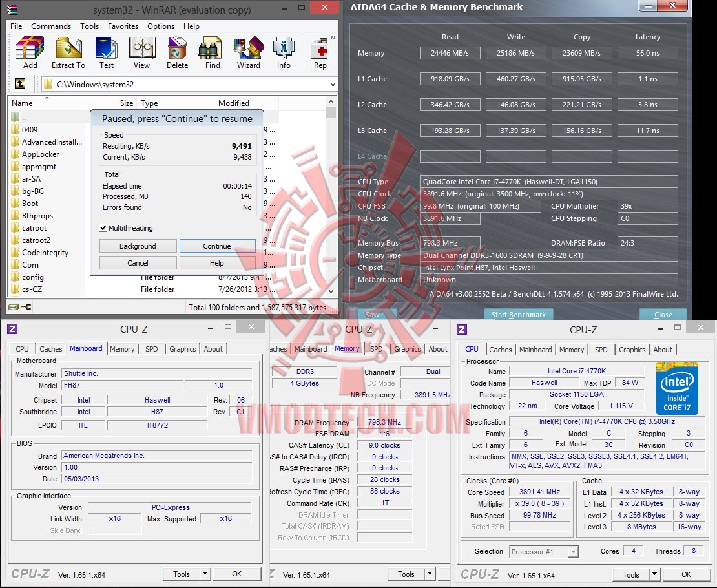Open the Commands menu

51,26
